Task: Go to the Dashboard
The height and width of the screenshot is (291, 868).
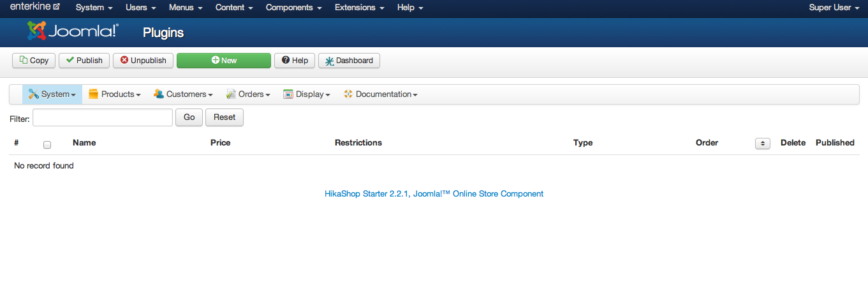Action: point(349,61)
